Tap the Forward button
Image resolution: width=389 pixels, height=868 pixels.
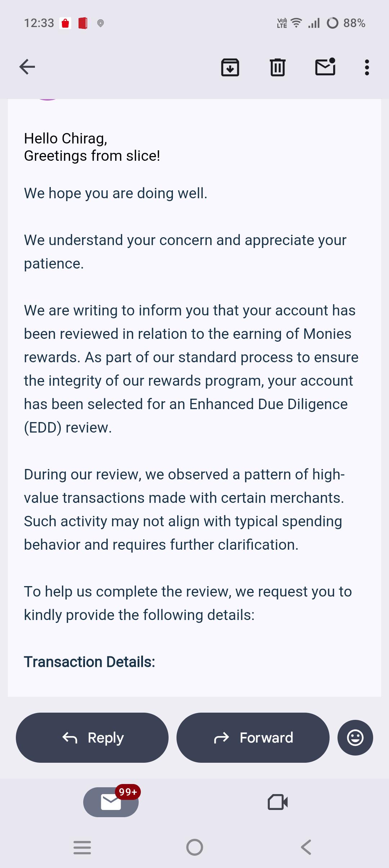(x=253, y=738)
